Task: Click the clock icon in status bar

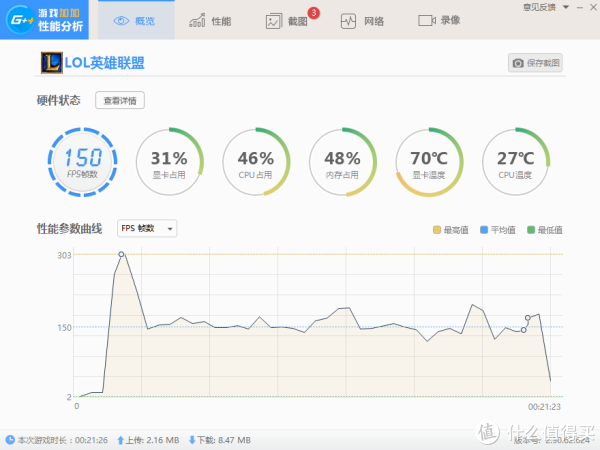Action: [10, 440]
